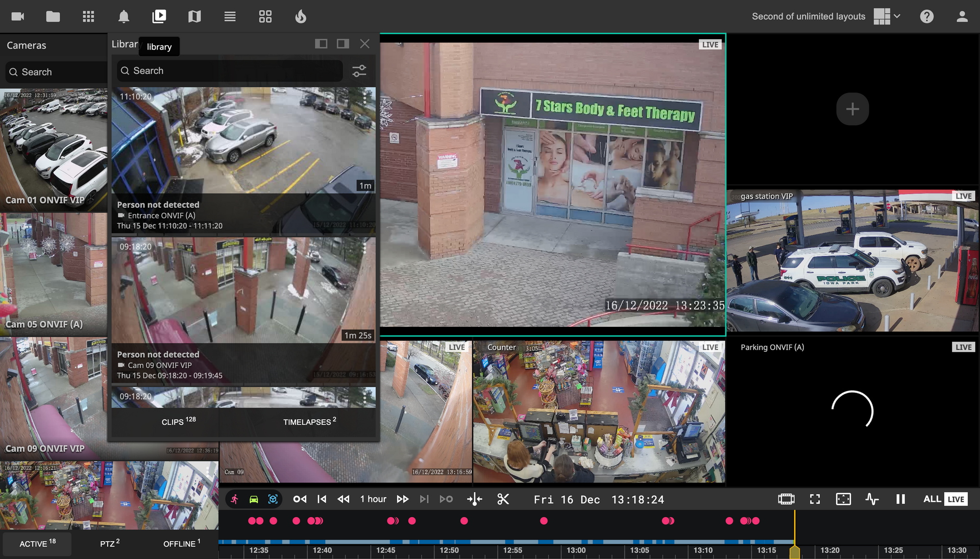Click the Cameras panel search field

(x=56, y=72)
